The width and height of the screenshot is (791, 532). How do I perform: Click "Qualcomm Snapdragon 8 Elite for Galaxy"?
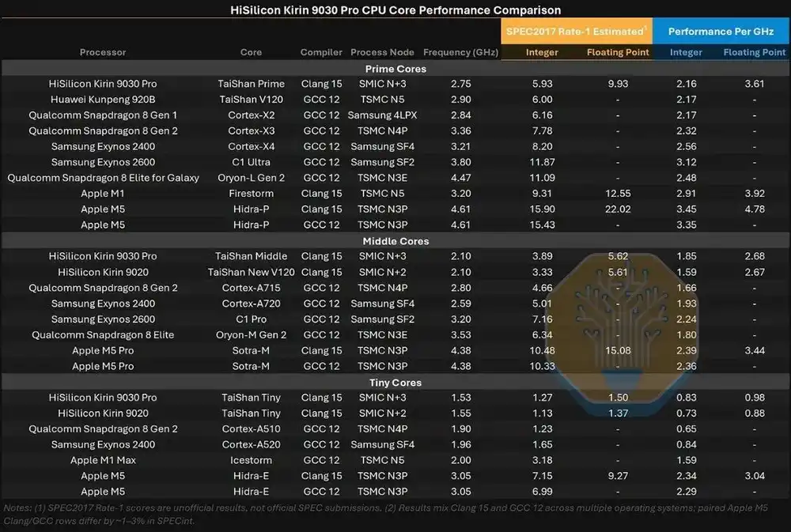click(103, 178)
